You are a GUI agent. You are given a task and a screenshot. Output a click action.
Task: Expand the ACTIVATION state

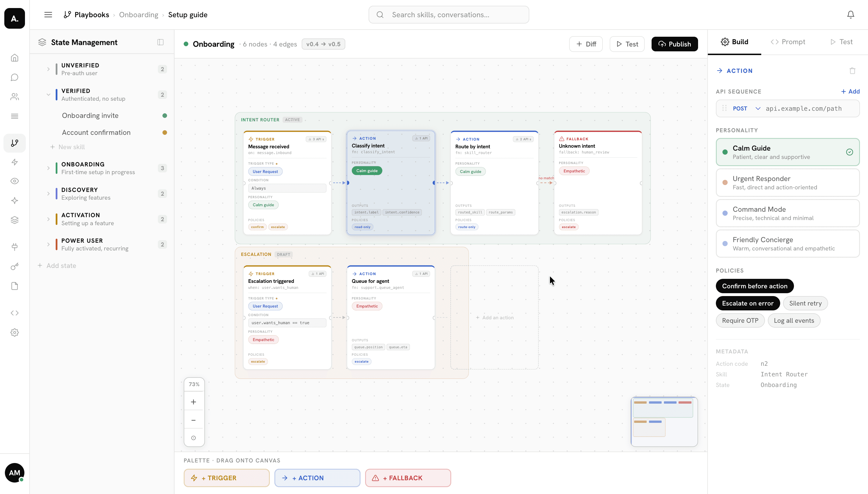click(x=48, y=219)
